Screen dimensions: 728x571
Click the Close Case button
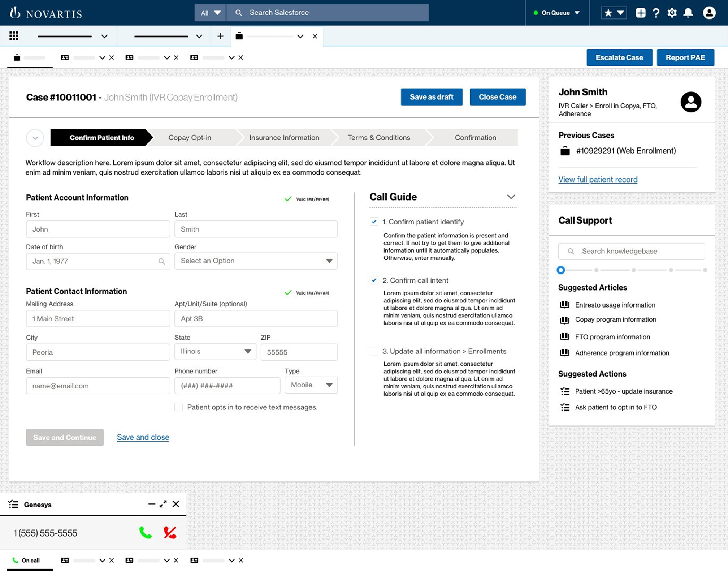[x=498, y=97]
